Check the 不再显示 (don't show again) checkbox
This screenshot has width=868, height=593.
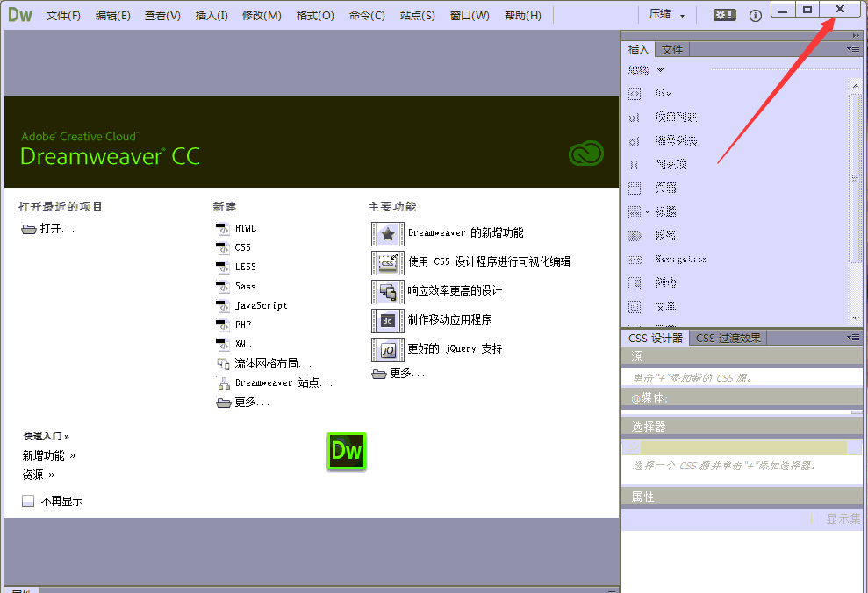(28, 501)
